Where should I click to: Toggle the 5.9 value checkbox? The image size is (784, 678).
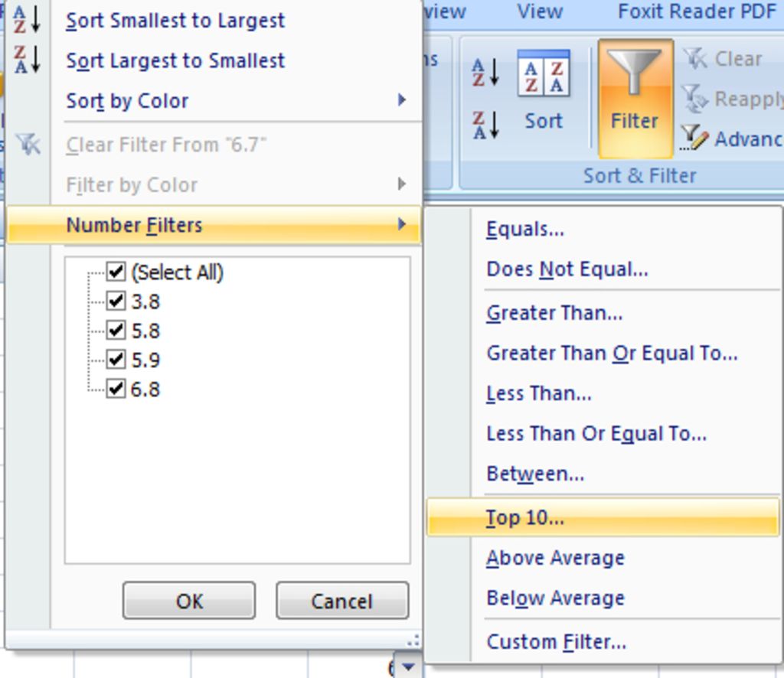(x=116, y=360)
